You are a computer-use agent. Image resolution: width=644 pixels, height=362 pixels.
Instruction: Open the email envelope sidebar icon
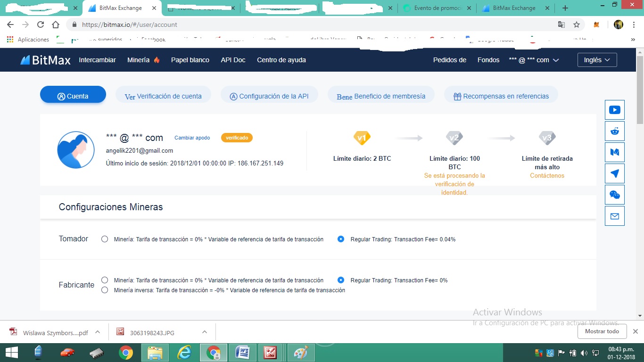[614, 216]
